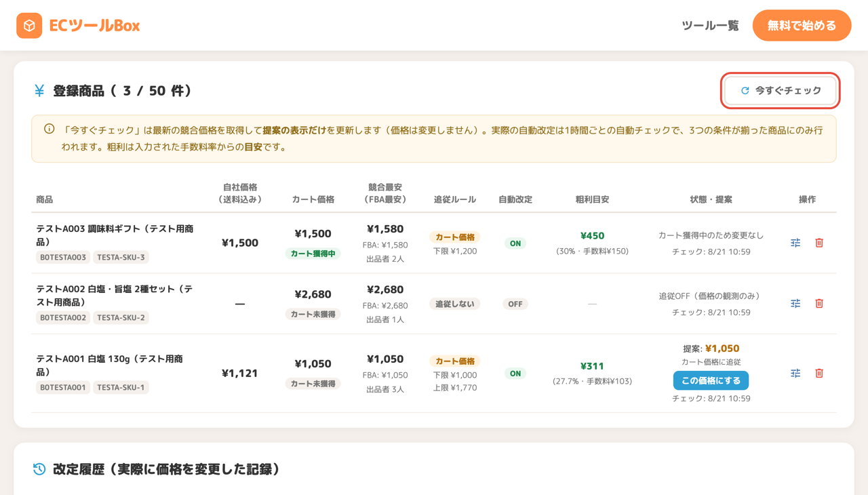Image resolution: width=868 pixels, height=495 pixels.
Task: Click TESTA-SKU-3 SKU tag
Action: (121, 257)
